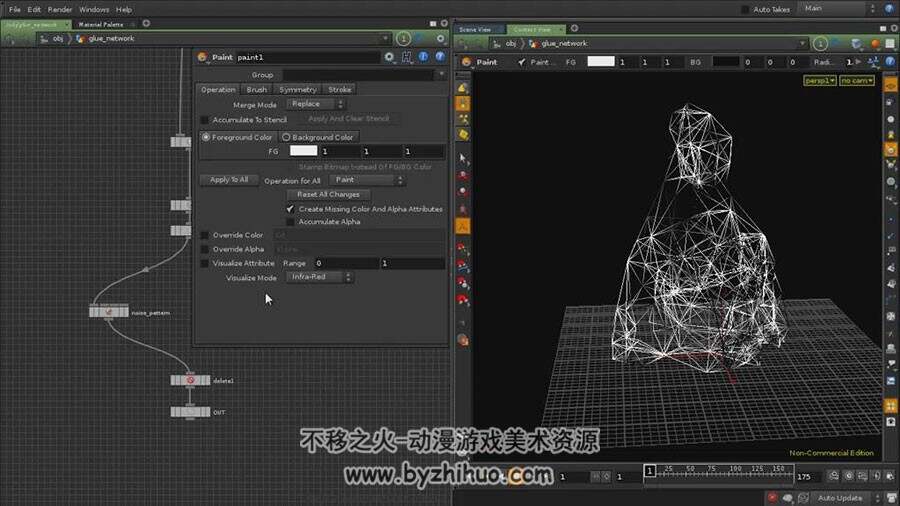Screen dimensions: 900x506
Task: Enable the Override Color checkbox
Action: coord(204,235)
